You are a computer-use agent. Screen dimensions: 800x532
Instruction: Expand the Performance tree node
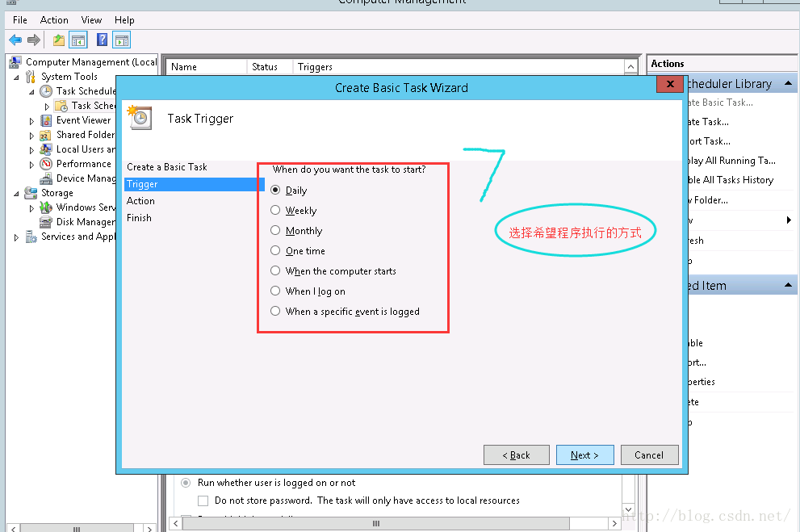coord(31,165)
